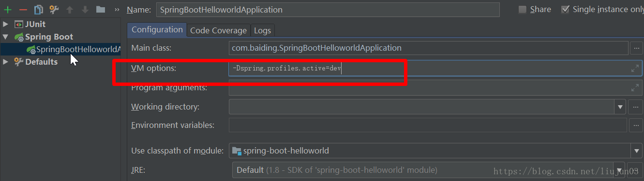
Task: Remove selected configuration with minus icon
Action: (23, 10)
